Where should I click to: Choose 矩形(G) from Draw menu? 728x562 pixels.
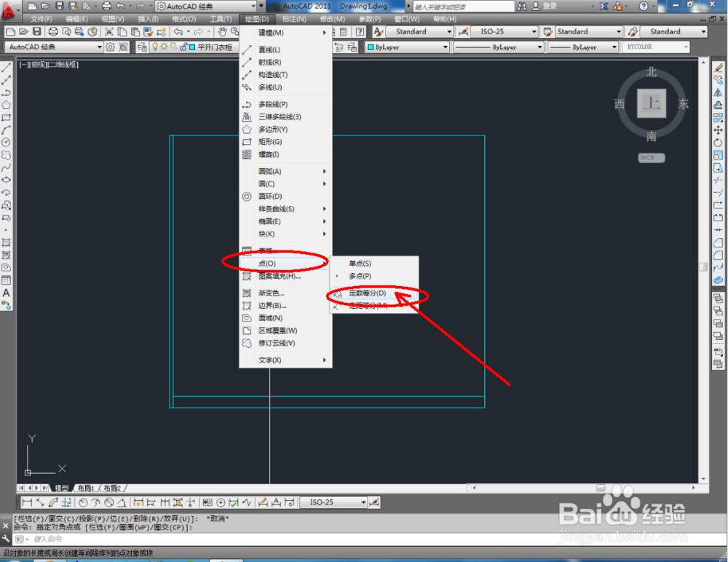coord(285,142)
